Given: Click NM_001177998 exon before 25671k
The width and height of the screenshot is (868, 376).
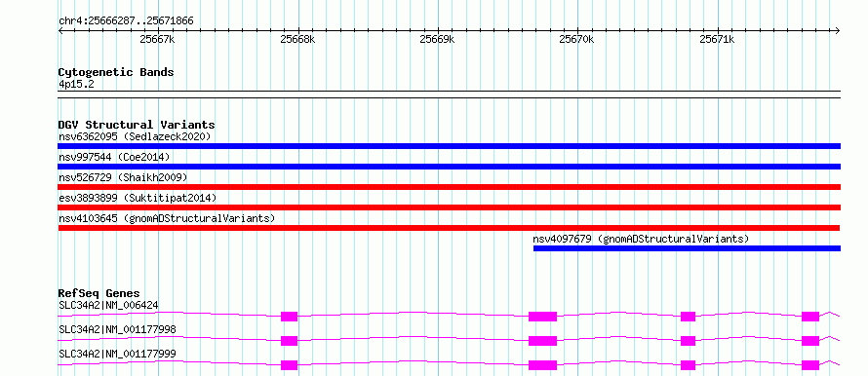Looking at the screenshot, I should [689, 341].
